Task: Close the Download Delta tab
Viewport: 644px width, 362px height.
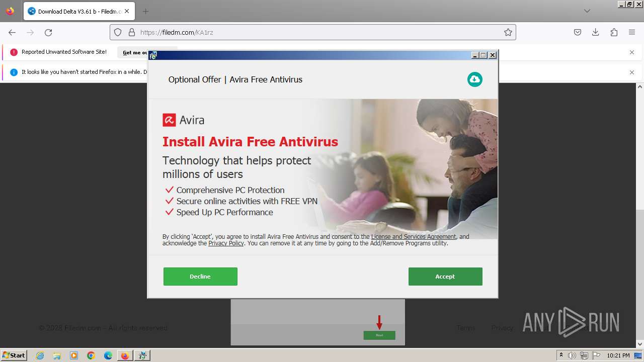Action: coord(127,11)
